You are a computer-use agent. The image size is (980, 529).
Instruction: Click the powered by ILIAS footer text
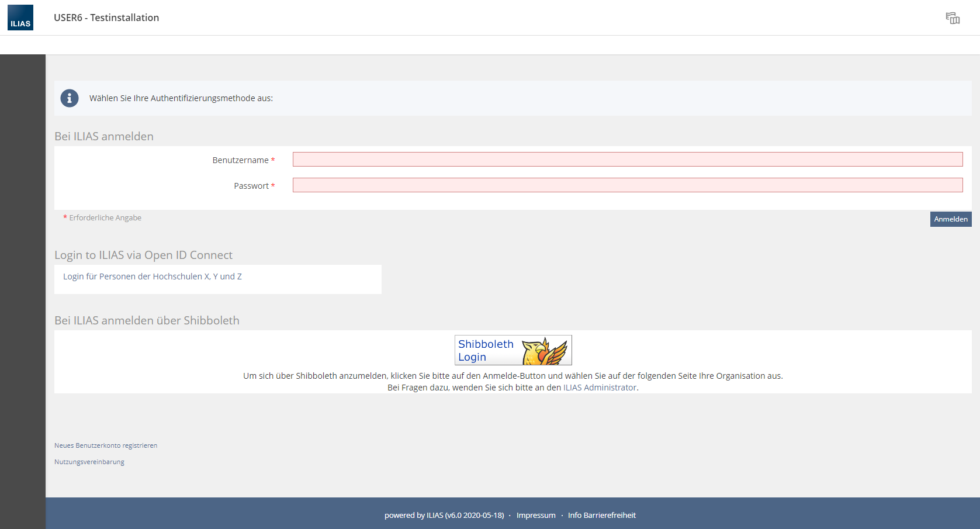(444, 516)
